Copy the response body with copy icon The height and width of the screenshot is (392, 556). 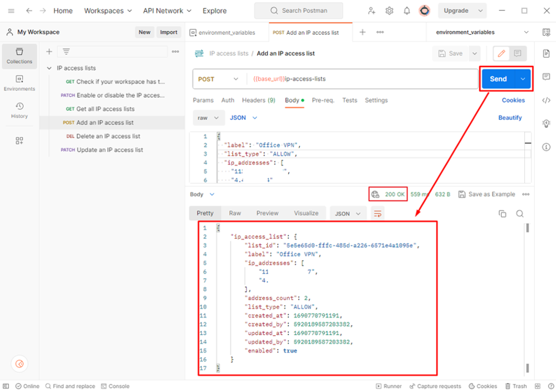[502, 214]
